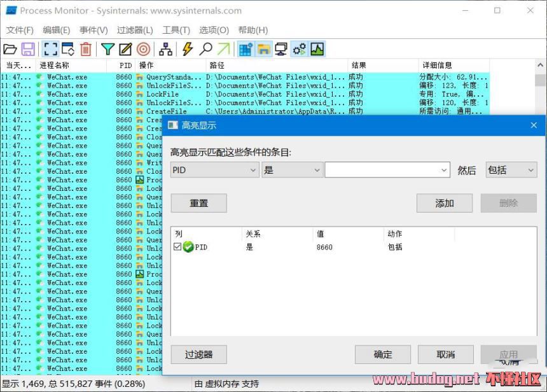The image size is (547, 392).
Task: Click the 添加 button
Action: (x=444, y=203)
